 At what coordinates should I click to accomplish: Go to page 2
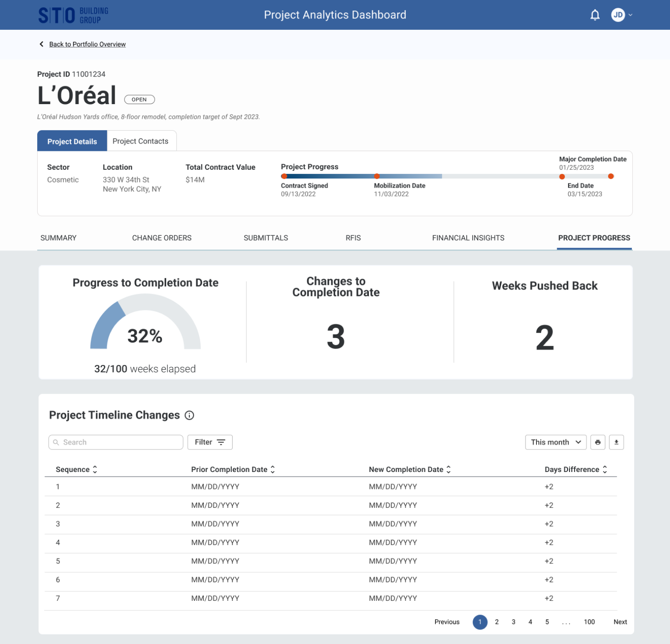tap(497, 622)
